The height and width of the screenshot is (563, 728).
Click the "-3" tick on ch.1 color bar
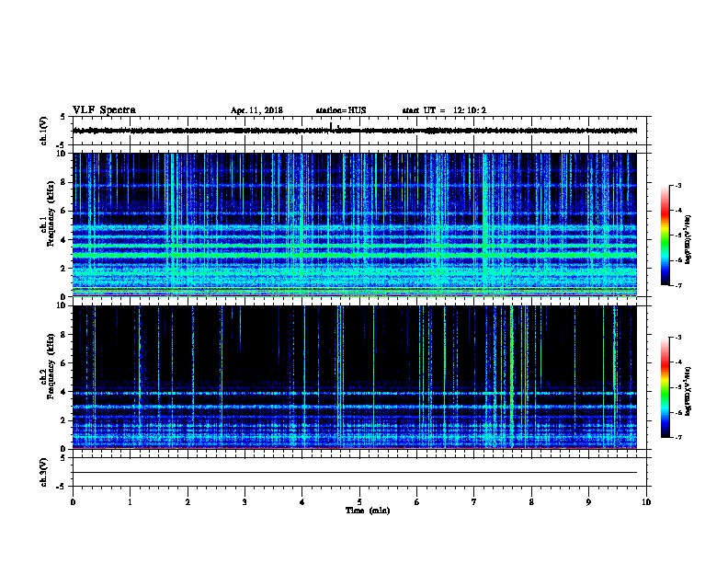678,185
